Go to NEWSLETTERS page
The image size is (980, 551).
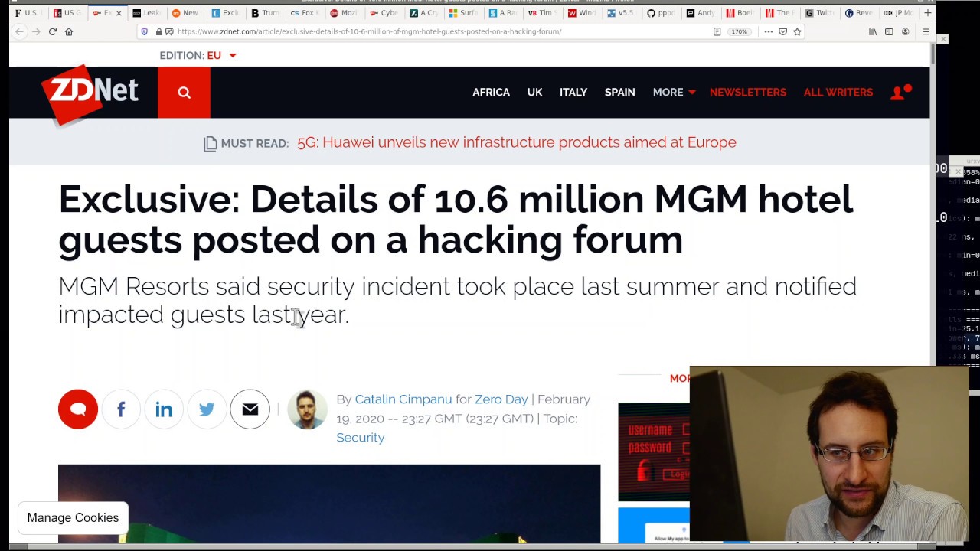748,92
